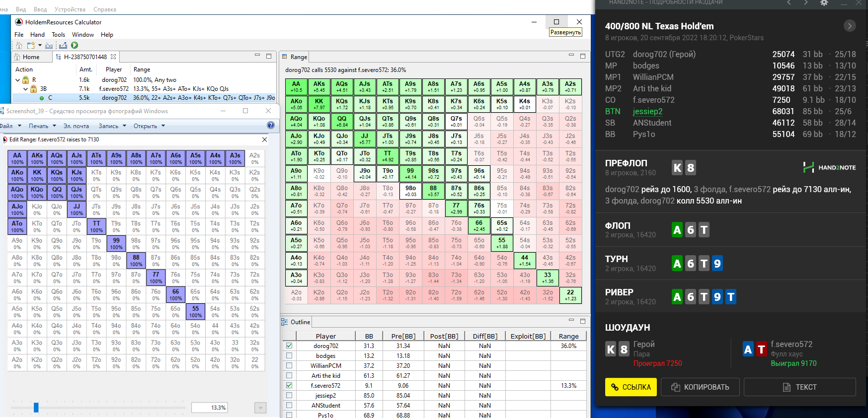Image resolution: width=868 pixels, height=418 pixels.
Task: Click the ТЕКСТ button
Action: coord(800,387)
